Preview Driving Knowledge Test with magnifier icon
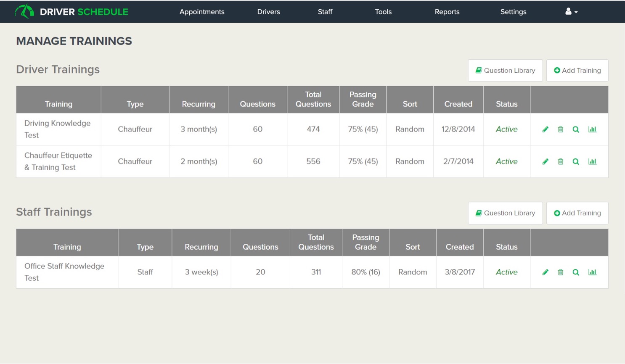Image resolution: width=625 pixels, height=364 pixels. pos(576,129)
